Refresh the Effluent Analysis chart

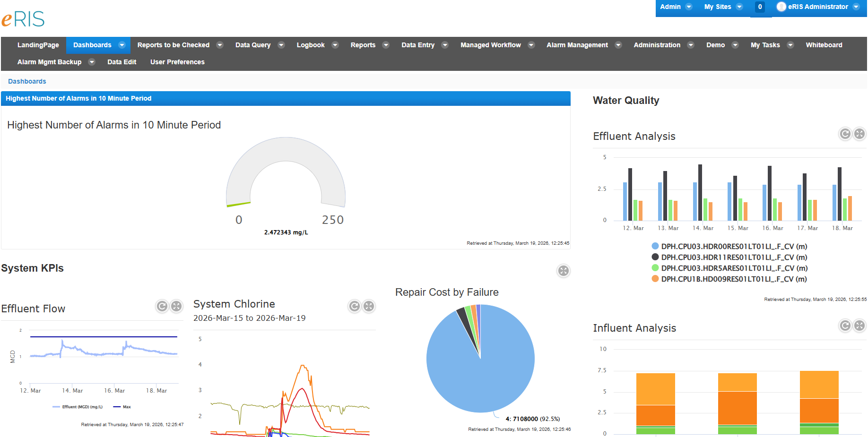coord(845,134)
